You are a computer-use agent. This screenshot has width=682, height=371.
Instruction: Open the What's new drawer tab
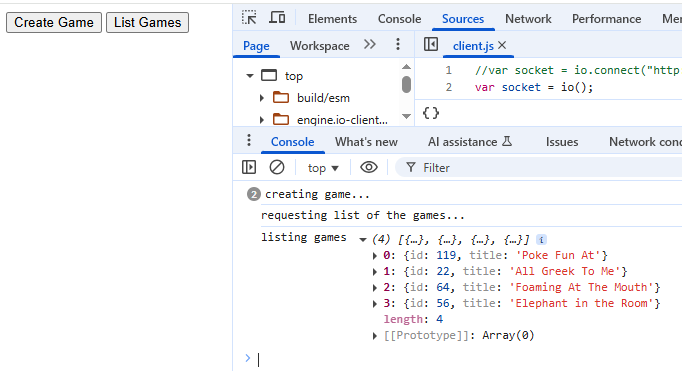[x=366, y=142]
